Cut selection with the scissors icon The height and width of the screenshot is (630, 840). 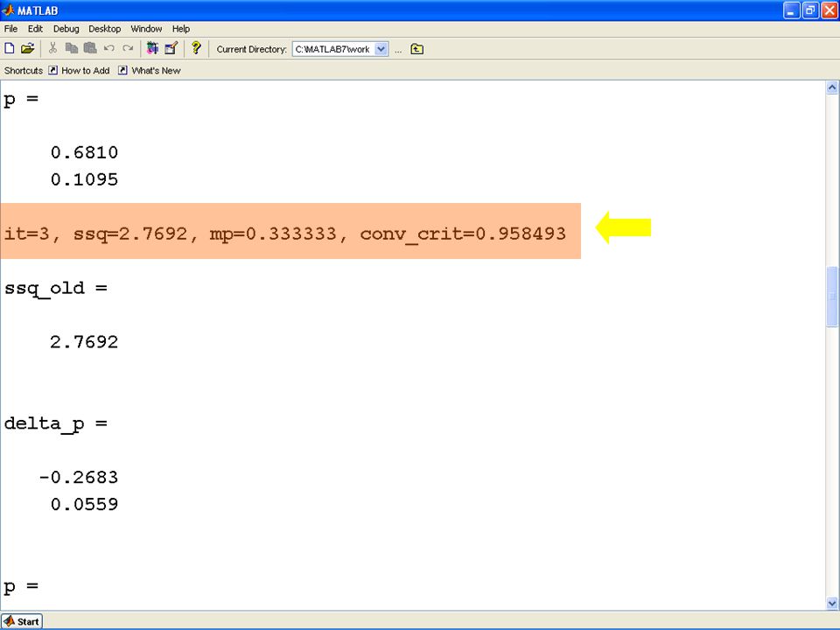point(52,48)
